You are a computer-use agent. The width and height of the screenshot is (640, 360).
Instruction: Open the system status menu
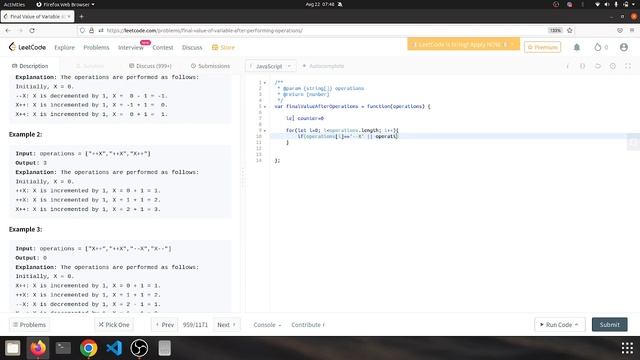click(616, 4)
